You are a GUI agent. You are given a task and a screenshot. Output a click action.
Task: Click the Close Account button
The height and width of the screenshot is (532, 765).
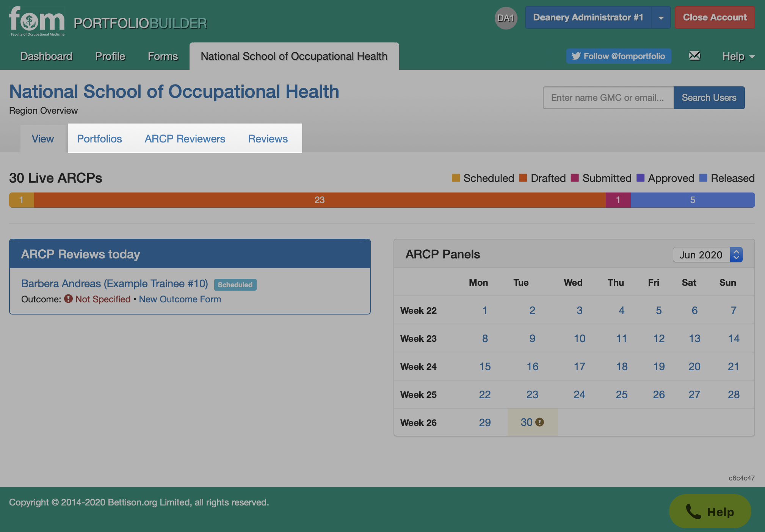coord(715,17)
